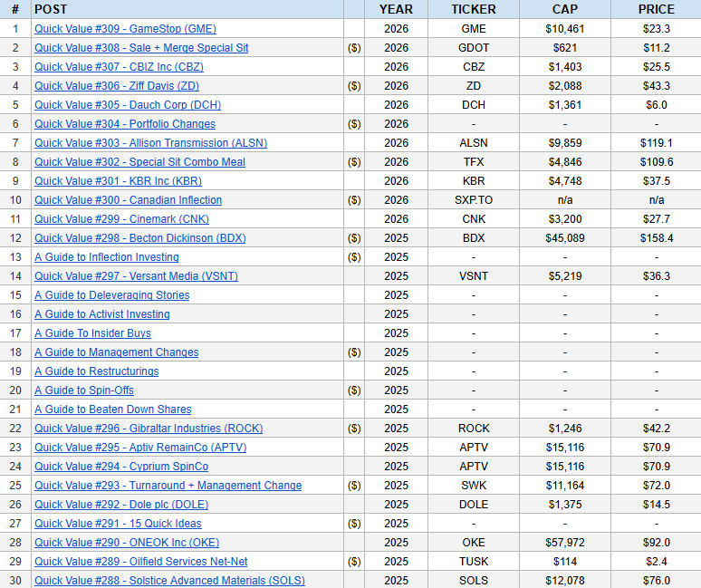Select the ($) marker in Ziff Davis row
Viewport: 701px width, 588px height.
coord(354,86)
